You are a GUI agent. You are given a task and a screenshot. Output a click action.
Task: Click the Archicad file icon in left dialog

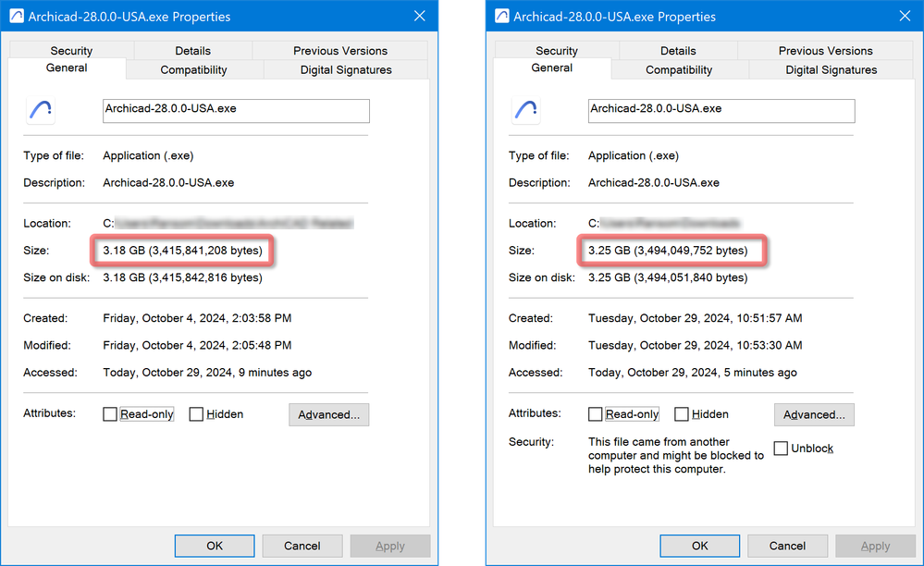coord(40,110)
